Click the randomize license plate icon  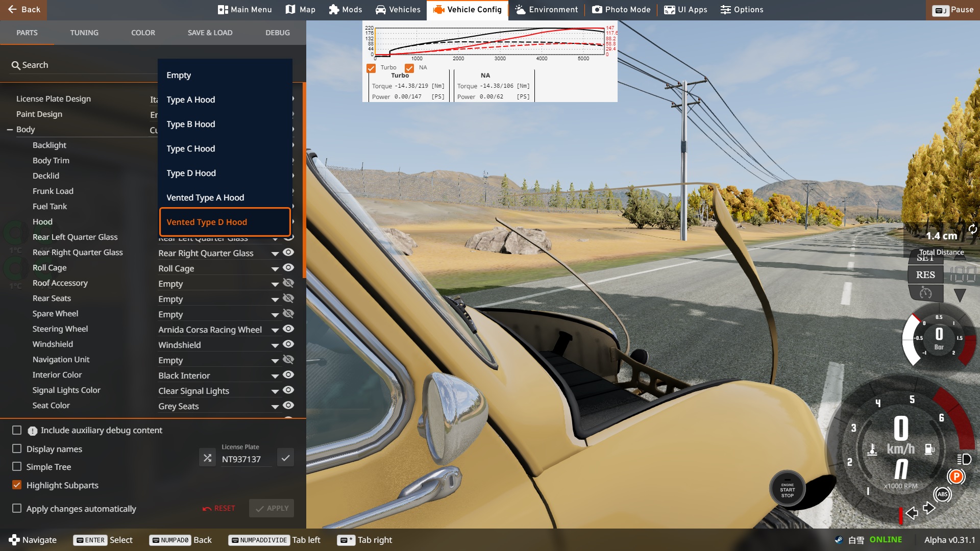click(x=207, y=458)
